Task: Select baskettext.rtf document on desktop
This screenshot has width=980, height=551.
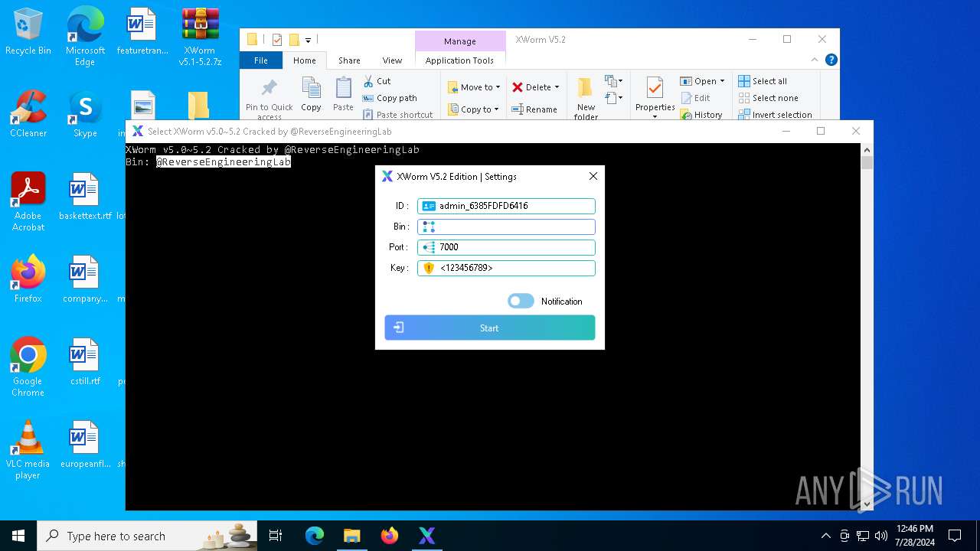Action: (85, 197)
